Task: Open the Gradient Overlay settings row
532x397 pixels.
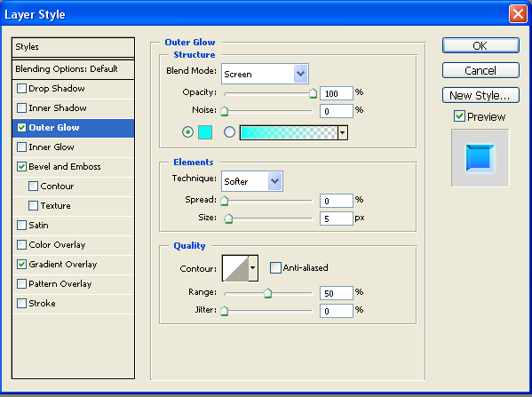Action: tap(74, 265)
